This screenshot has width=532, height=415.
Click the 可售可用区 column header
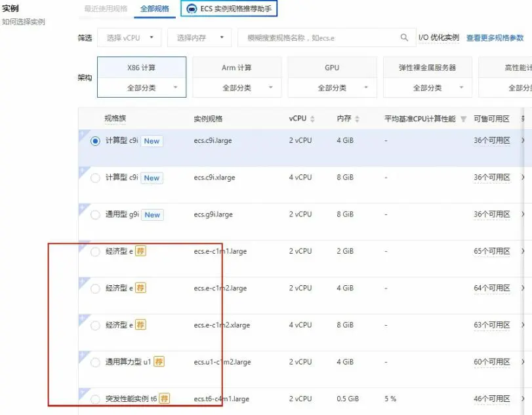click(x=491, y=119)
